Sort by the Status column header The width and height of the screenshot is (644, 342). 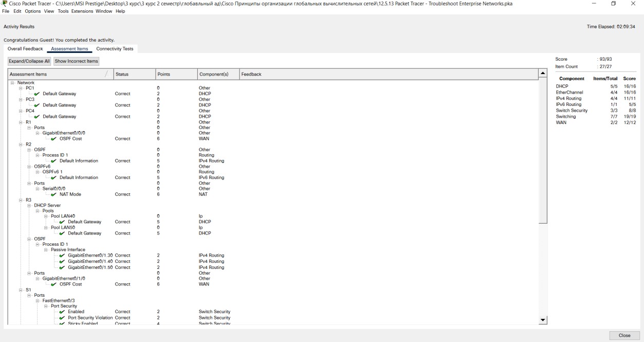tap(134, 75)
